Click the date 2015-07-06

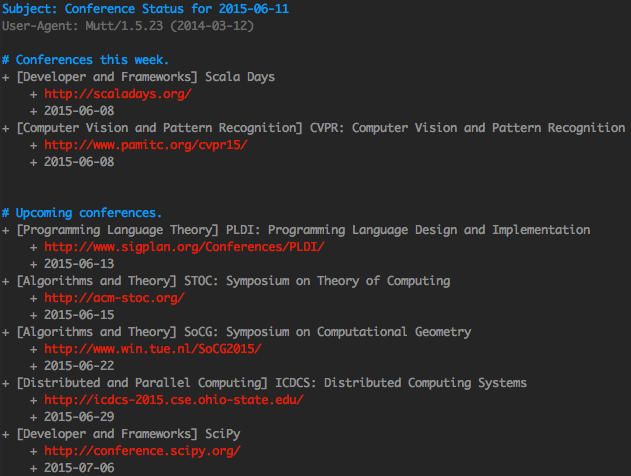coord(79,468)
